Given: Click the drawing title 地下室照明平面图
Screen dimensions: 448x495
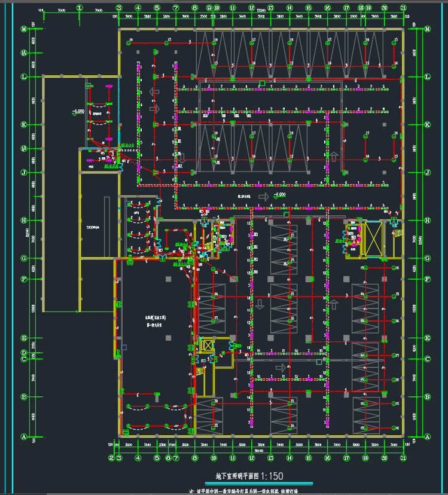Looking at the screenshot, I should point(236,476).
